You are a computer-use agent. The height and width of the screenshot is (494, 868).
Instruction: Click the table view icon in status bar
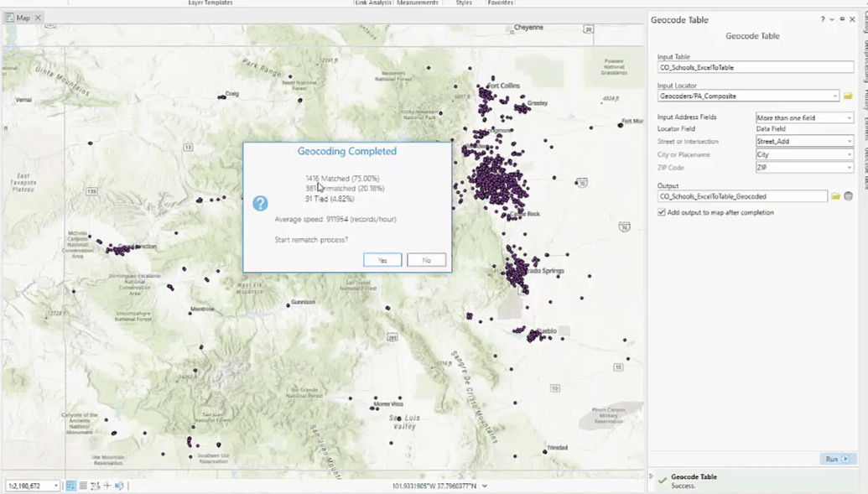click(83, 485)
